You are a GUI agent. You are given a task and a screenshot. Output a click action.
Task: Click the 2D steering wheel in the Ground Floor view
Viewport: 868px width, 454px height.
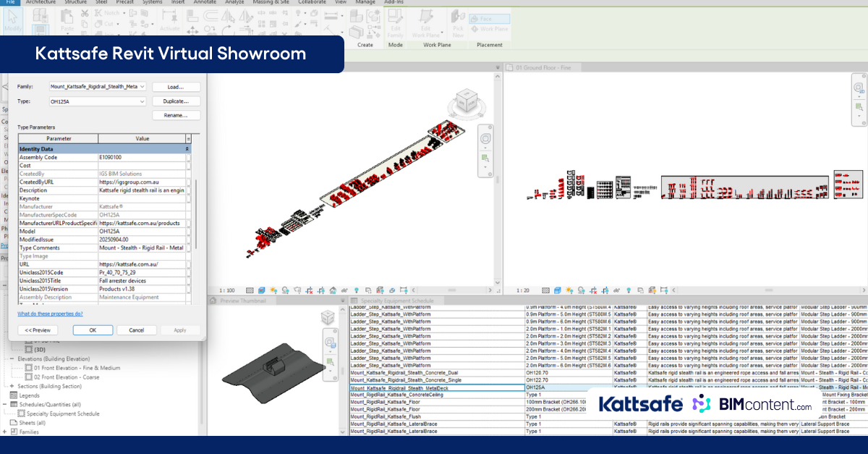pos(859,88)
